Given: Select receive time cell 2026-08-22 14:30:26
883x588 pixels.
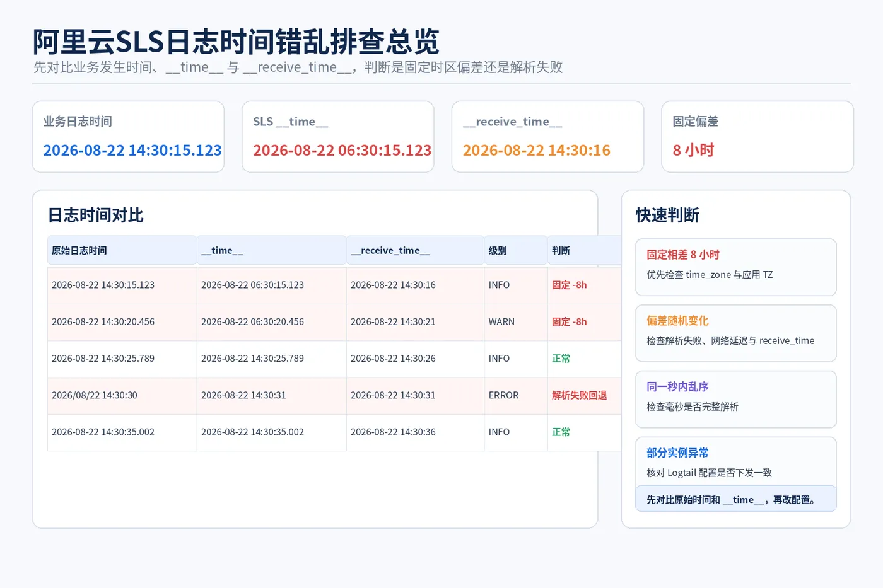Looking at the screenshot, I should (416, 358).
